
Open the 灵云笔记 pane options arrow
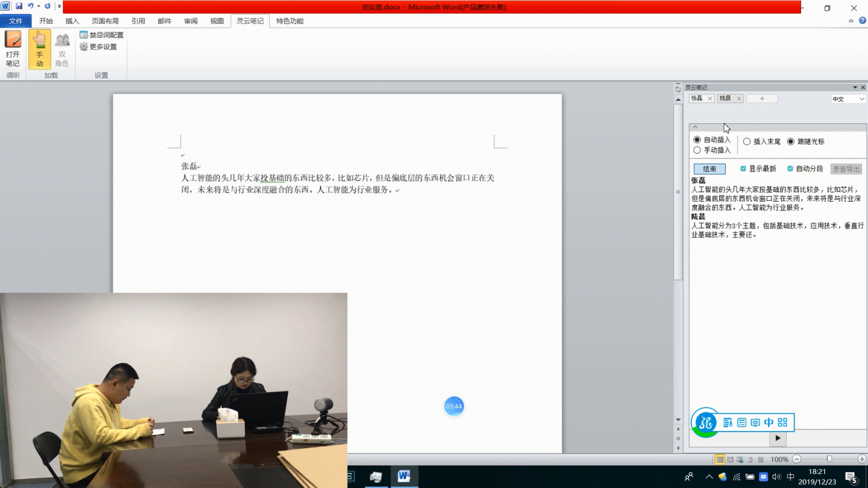855,87
